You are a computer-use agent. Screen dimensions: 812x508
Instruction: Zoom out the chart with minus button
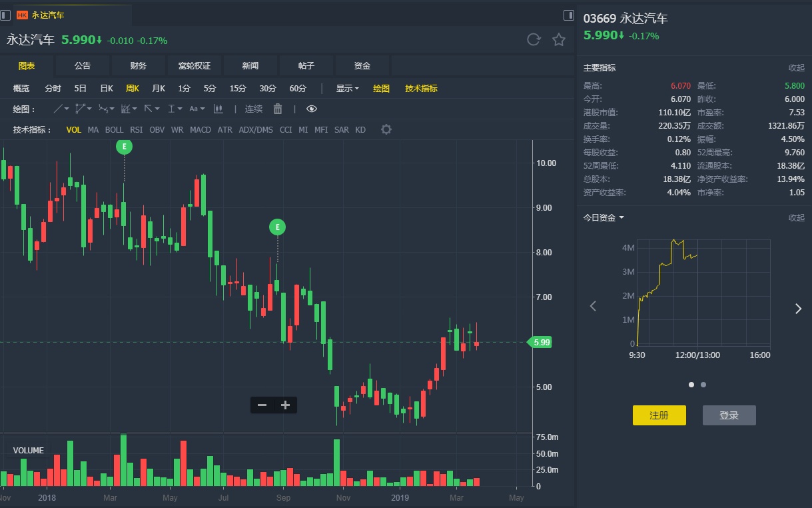pyautogui.click(x=262, y=405)
